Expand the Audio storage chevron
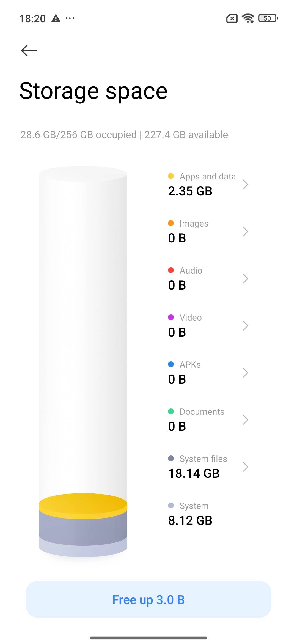297x644 pixels. coord(245,279)
